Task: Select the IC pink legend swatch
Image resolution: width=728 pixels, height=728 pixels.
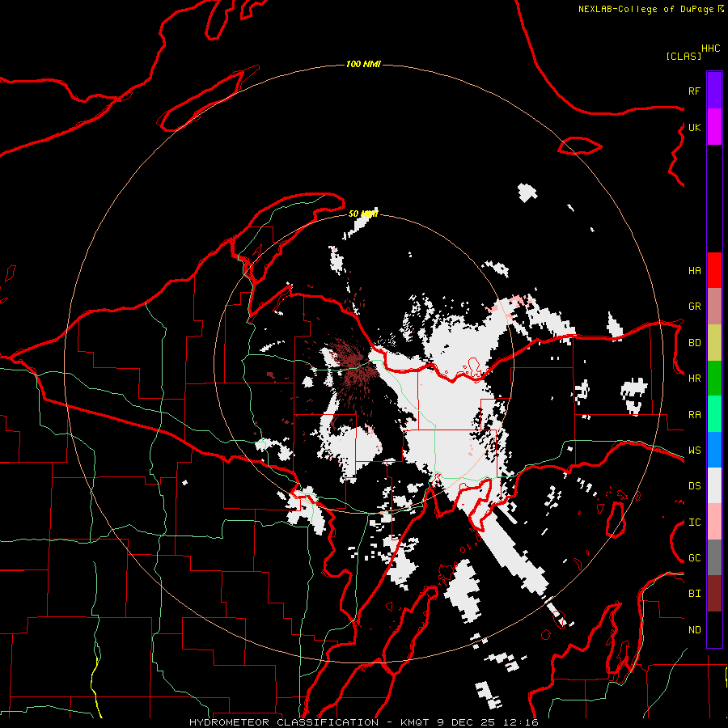Action: [x=714, y=522]
